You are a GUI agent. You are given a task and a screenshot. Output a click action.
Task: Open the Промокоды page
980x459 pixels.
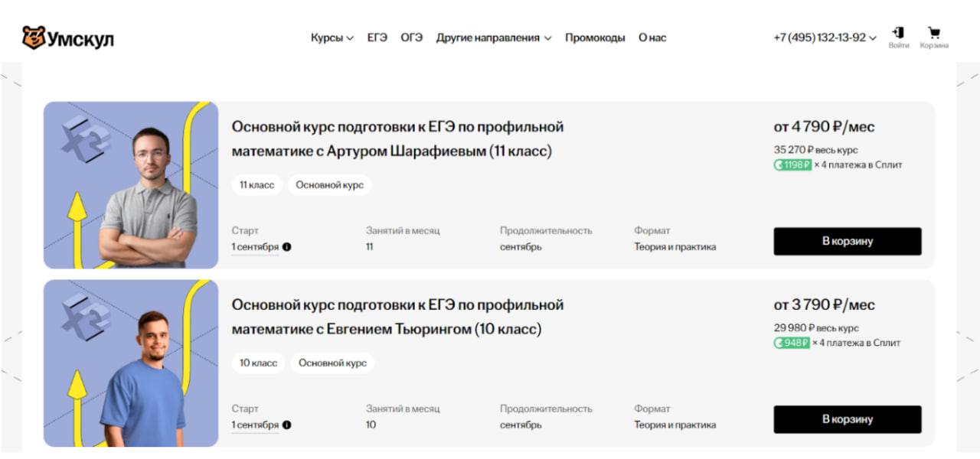tap(595, 37)
